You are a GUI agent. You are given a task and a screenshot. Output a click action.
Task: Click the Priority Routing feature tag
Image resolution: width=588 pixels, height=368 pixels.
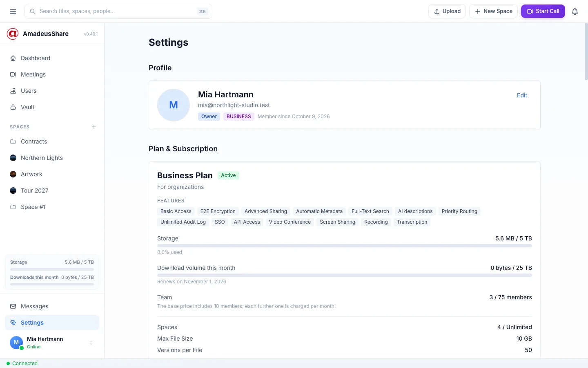point(459,211)
